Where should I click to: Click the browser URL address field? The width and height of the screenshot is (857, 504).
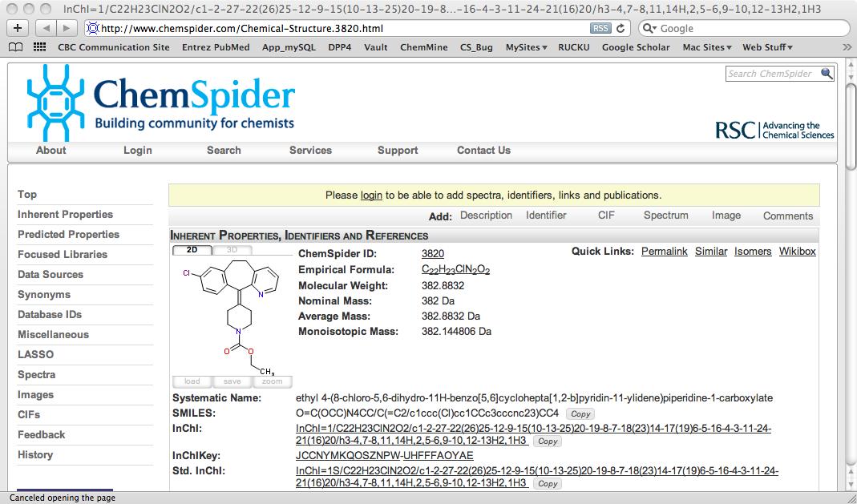345,28
